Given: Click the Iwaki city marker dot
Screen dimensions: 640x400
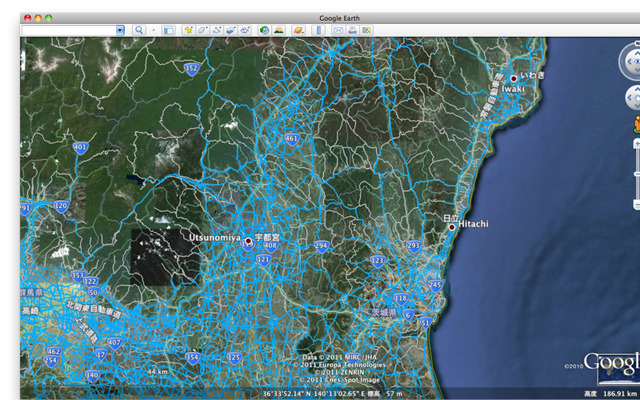Looking at the screenshot, I should pos(513,78).
